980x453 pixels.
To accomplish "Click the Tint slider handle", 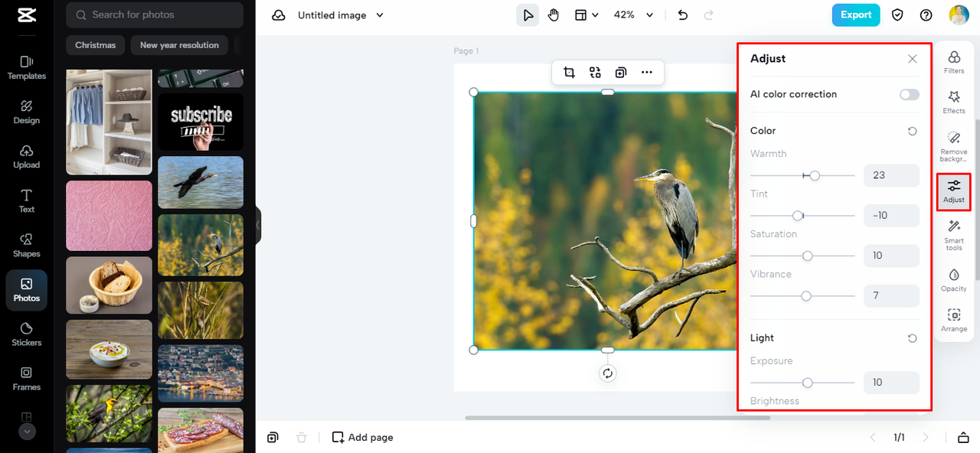I will [798, 216].
